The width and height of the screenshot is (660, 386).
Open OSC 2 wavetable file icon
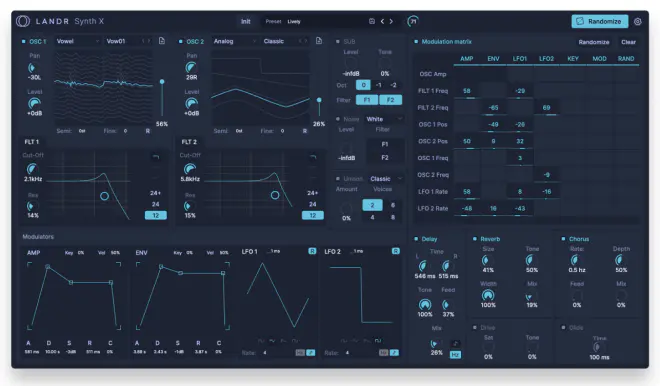[x=319, y=41]
